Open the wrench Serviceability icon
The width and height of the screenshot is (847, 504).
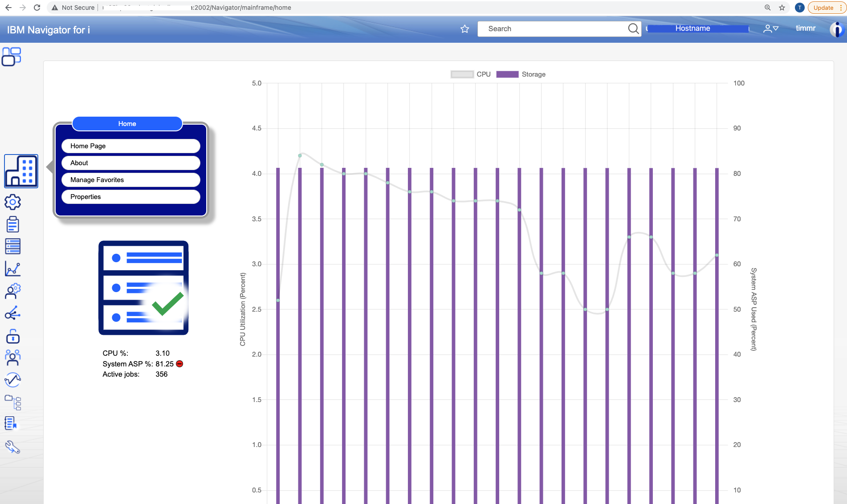pos(12,447)
